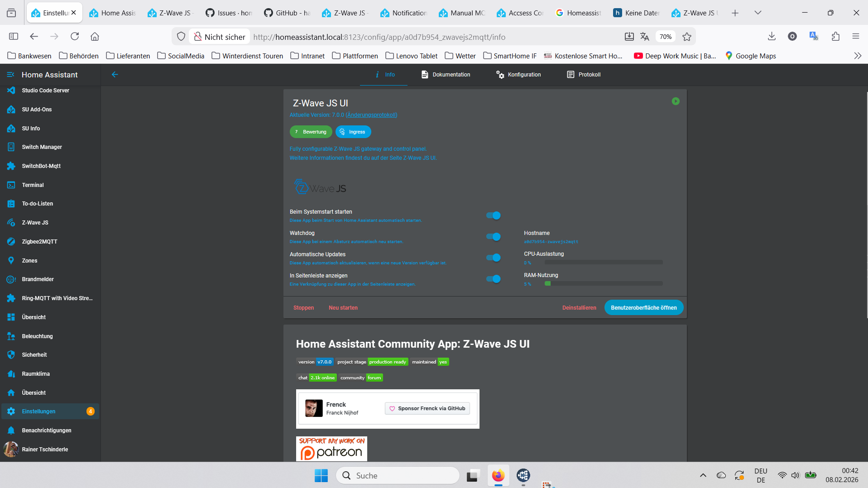Click the RAM-Nutzung usage bar
The height and width of the screenshot is (488, 868).
point(604,284)
